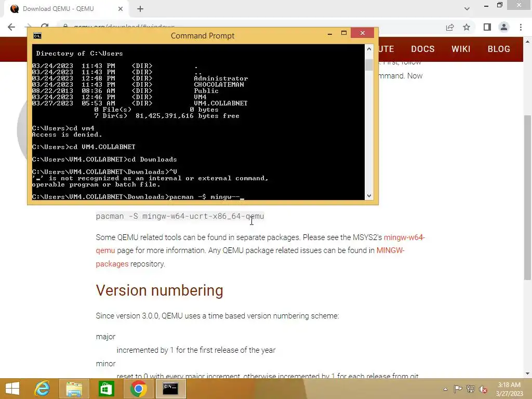Open the Command Prompt system menu icon
Image resolution: width=532 pixels, height=399 pixels.
[x=37, y=36]
